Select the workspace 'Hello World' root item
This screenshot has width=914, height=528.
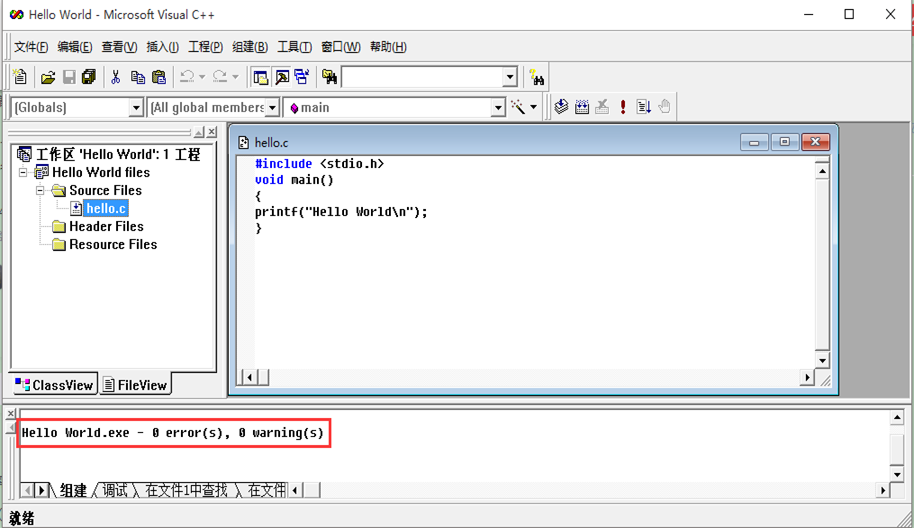point(118,154)
